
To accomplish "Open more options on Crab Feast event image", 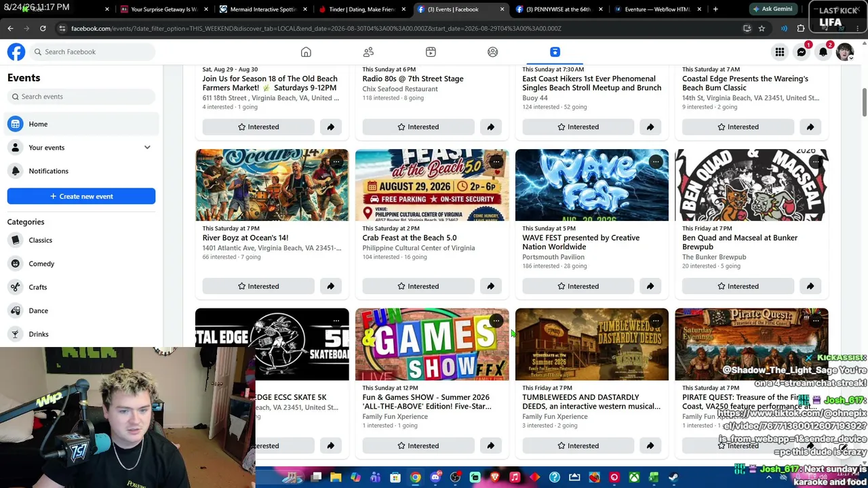I will pos(496,161).
